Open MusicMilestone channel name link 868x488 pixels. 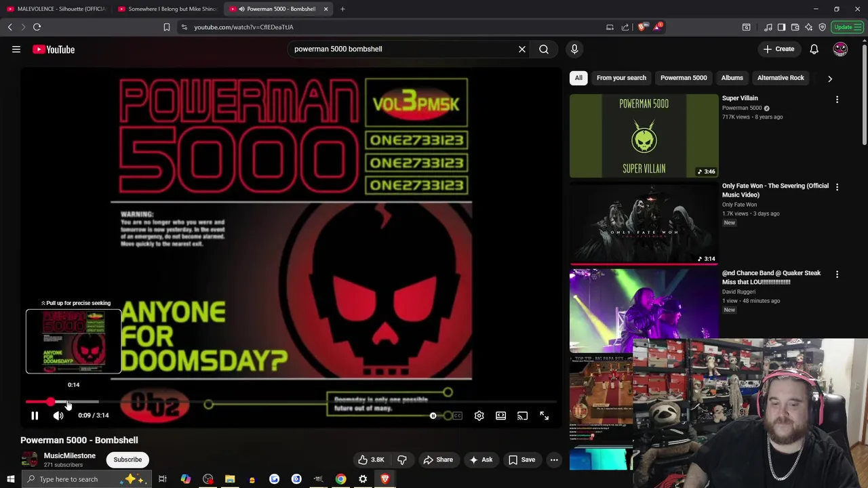70,455
